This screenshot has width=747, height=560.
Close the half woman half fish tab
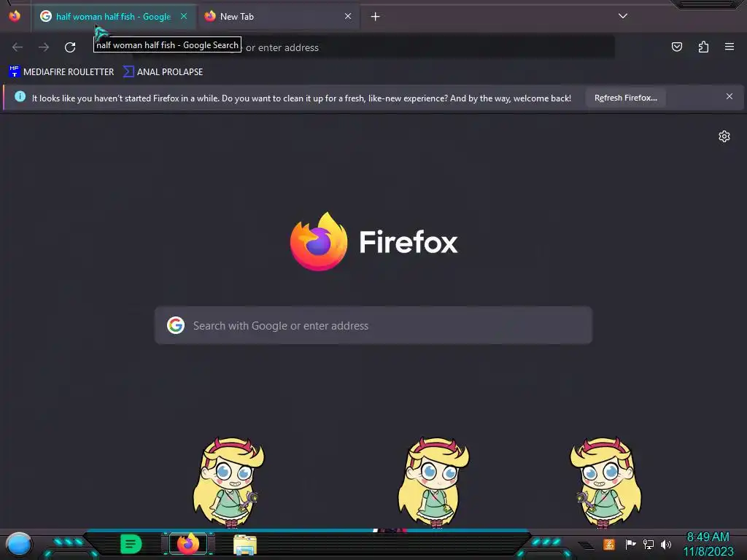pyautogui.click(x=184, y=16)
